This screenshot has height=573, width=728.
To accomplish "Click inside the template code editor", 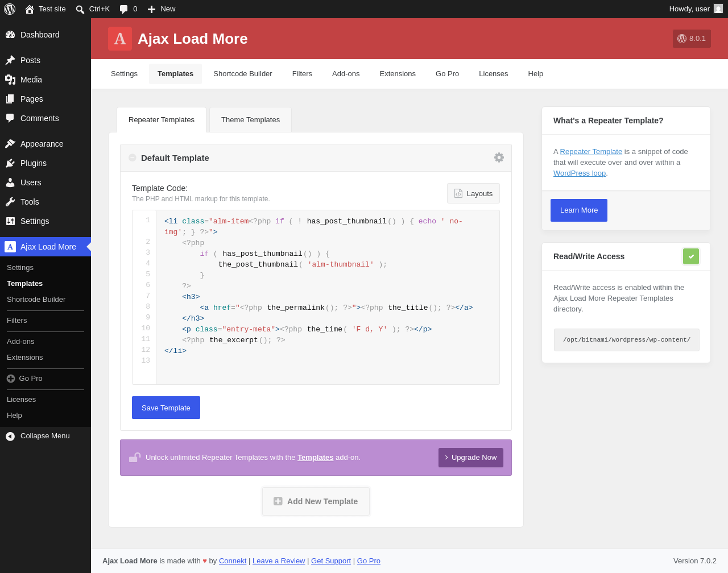I will click(328, 297).
